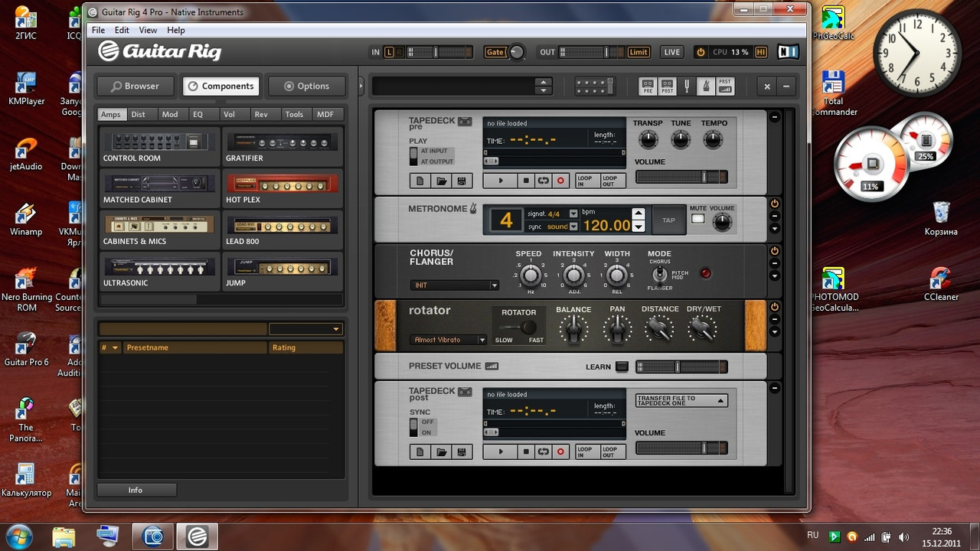Open the tuner via the tuning fork icon
980x551 pixels.
tap(687, 86)
